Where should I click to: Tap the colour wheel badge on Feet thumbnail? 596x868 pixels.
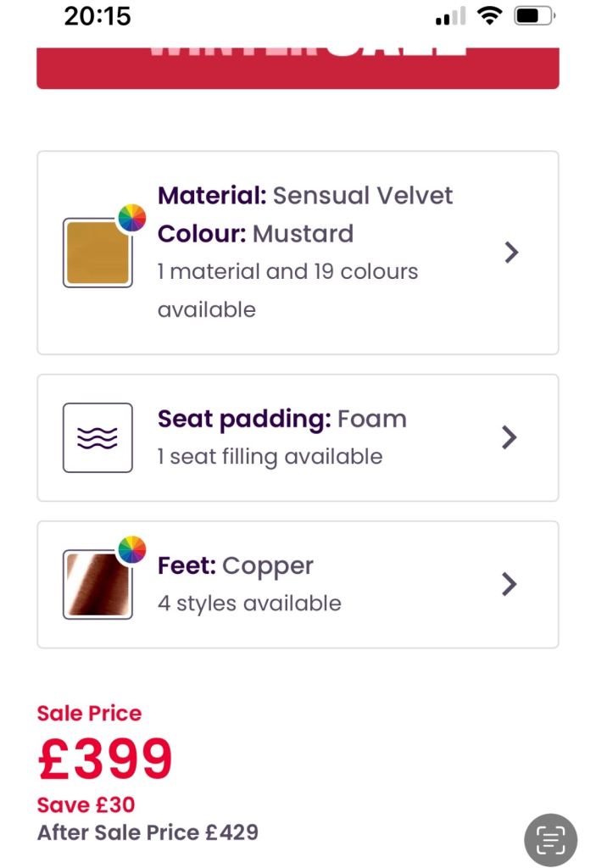pos(131,550)
